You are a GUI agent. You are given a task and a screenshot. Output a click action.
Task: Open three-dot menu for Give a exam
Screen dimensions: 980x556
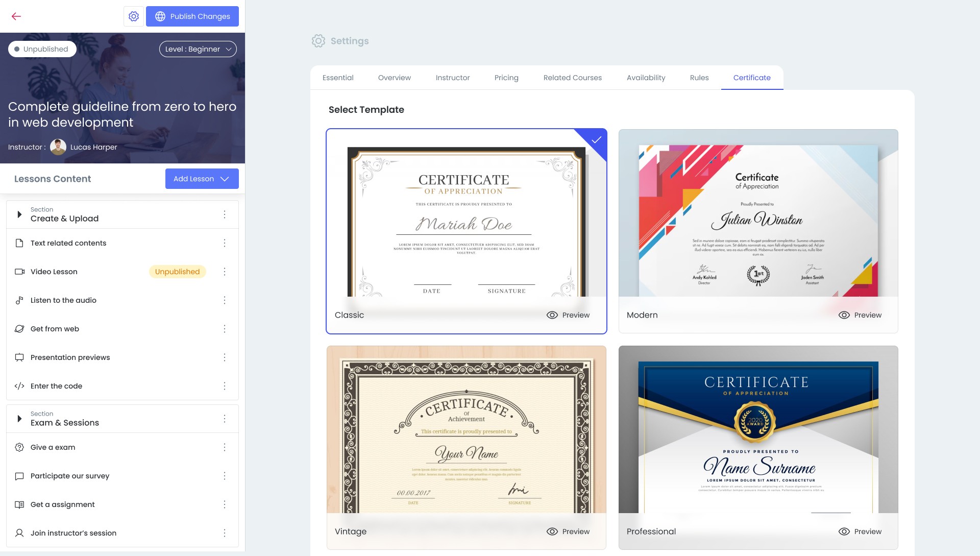tap(225, 447)
